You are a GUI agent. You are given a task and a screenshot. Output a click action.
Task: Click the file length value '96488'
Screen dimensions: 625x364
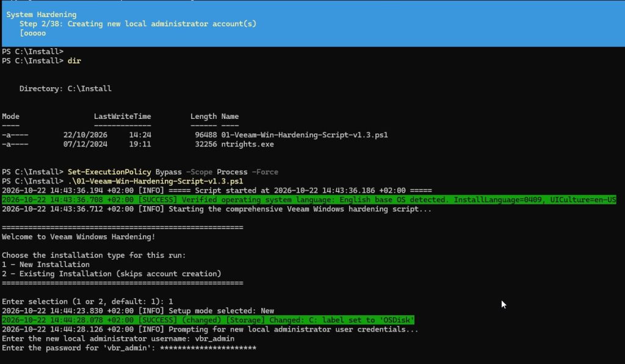pos(206,135)
